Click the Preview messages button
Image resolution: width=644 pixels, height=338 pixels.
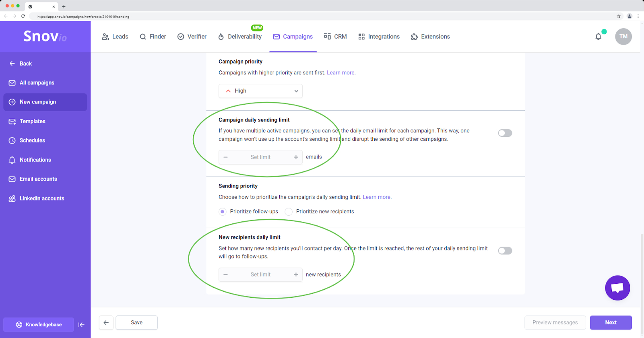point(555,323)
